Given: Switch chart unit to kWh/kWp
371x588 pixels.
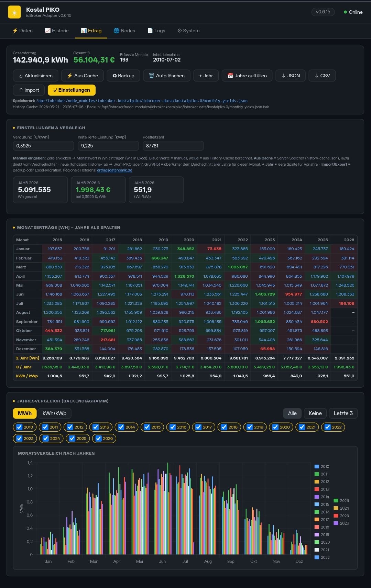Looking at the screenshot, I should pos(55,413).
